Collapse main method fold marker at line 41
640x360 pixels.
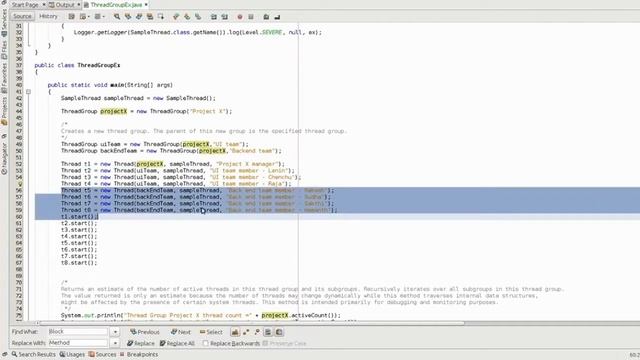point(29,92)
